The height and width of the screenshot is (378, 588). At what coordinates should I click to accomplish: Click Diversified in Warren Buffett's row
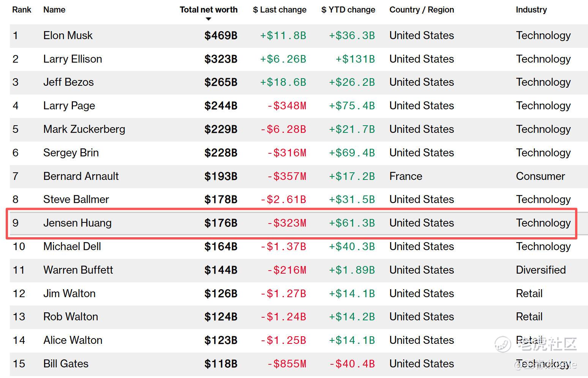point(541,270)
